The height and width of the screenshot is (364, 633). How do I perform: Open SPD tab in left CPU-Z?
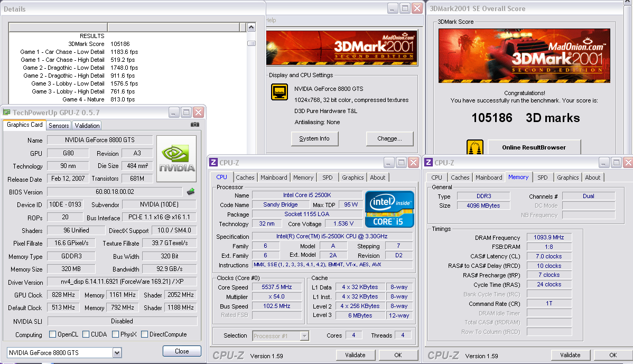[328, 178]
